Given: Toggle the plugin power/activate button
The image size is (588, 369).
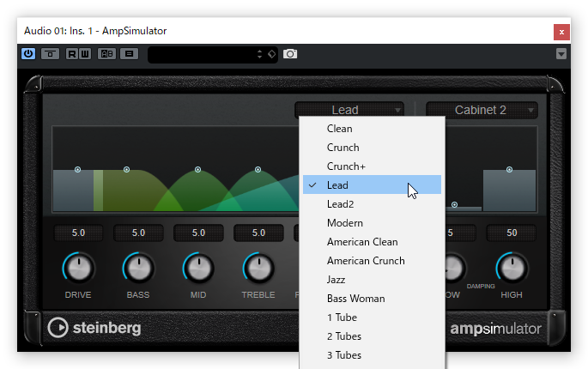Looking at the screenshot, I should (x=28, y=54).
